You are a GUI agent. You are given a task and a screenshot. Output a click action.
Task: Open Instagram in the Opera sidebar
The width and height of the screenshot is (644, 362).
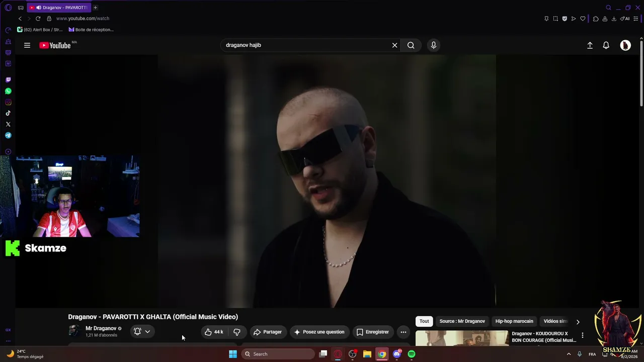(x=8, y=102)
